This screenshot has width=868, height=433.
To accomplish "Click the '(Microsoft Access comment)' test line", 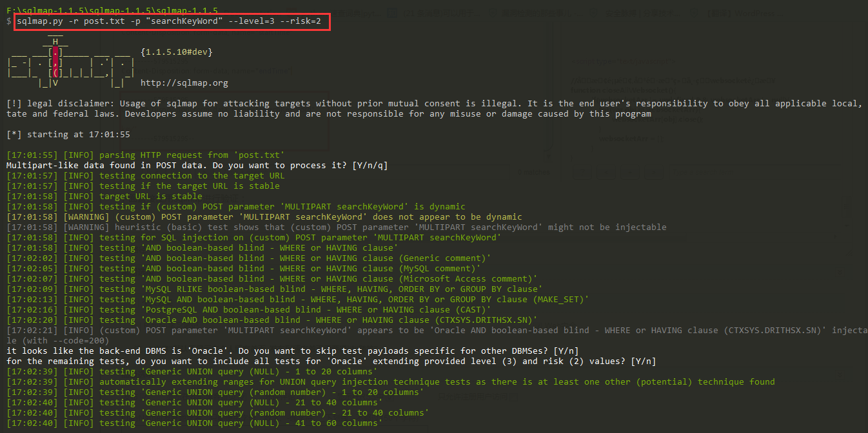I will (x=272, y=279).
